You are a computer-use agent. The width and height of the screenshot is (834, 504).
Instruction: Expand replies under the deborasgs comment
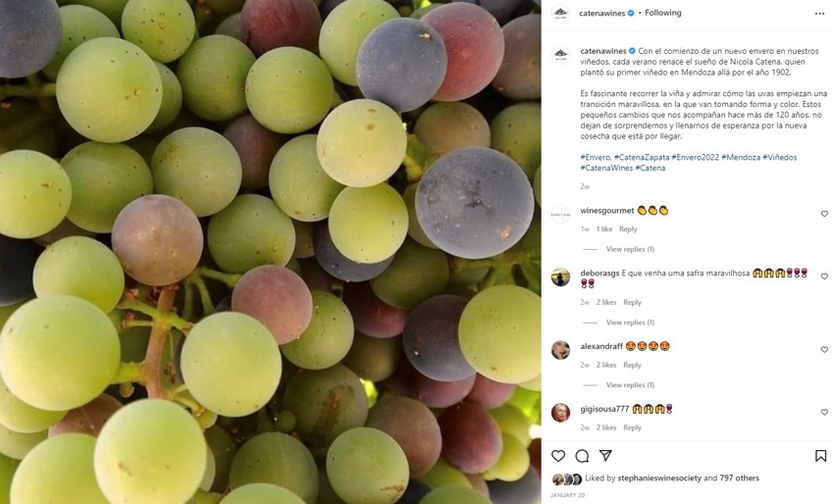pyautogui.click(x=630, y=323)
